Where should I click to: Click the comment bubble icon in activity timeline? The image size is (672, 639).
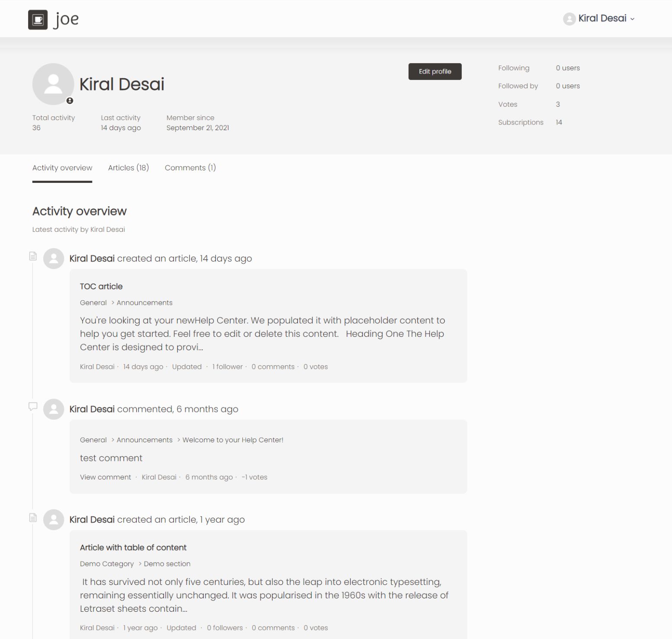click(33, 406)
